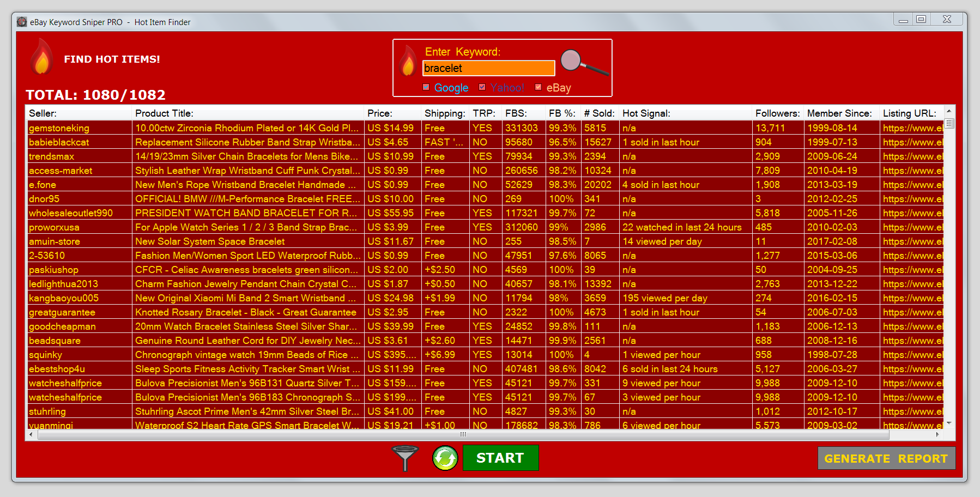Toggle the Yahoo! checkbox

(482, 87)
